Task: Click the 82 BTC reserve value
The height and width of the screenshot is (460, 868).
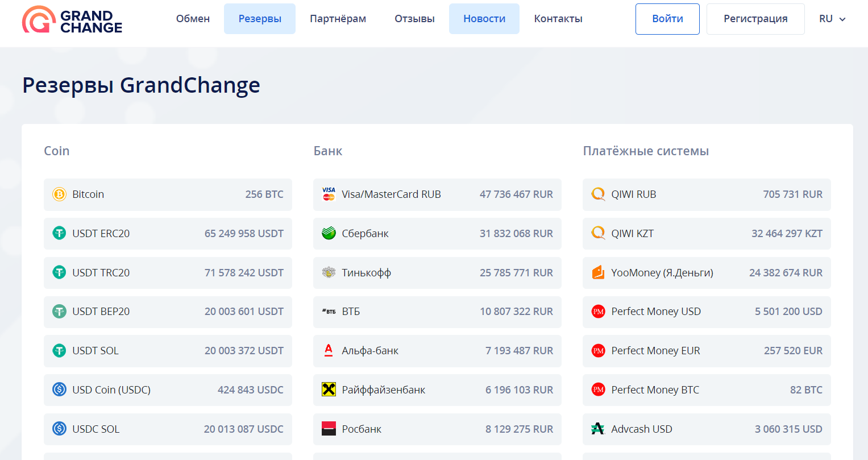Action: [x=806, y=390]
